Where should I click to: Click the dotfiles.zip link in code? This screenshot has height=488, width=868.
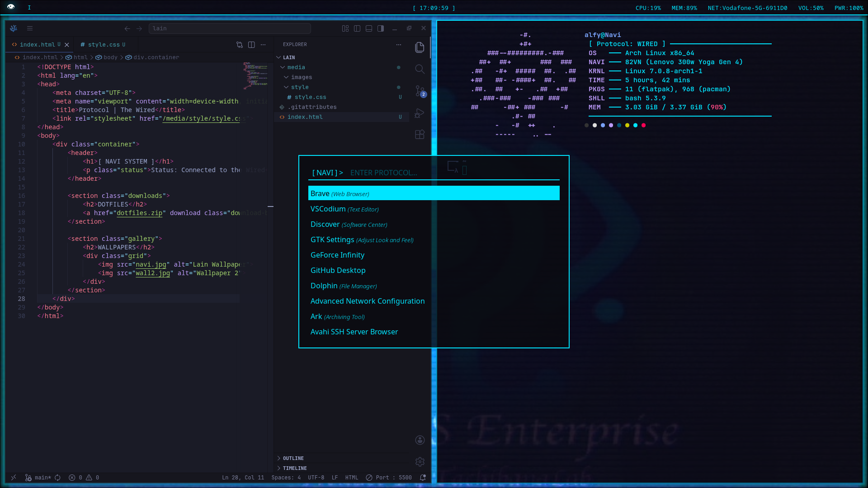coord(139,213)
